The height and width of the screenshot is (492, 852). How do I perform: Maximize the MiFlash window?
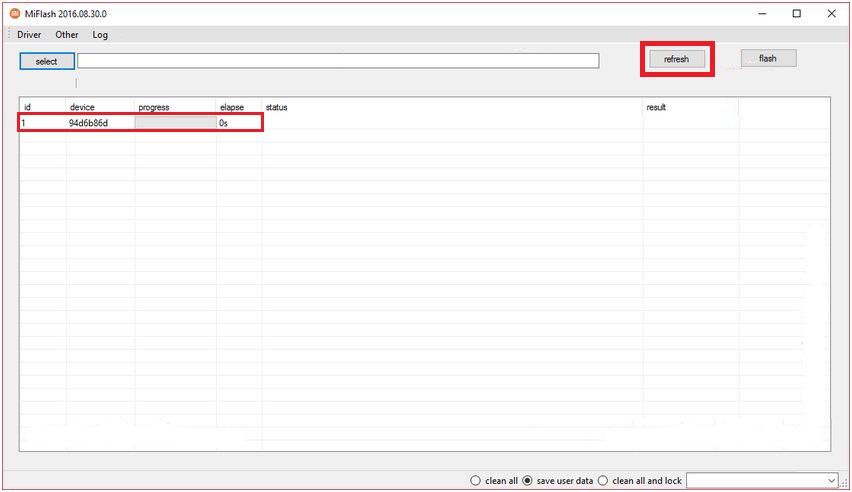[x=797, y=14]
